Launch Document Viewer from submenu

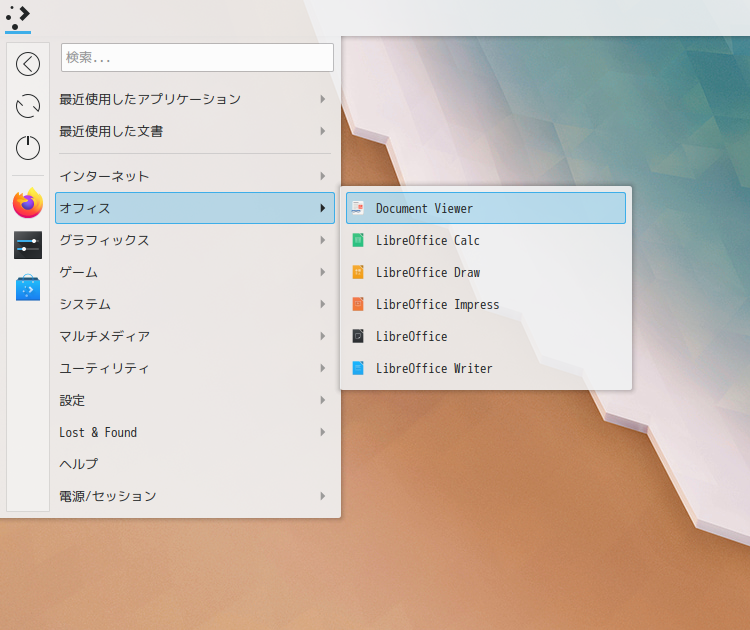(485, 208)
